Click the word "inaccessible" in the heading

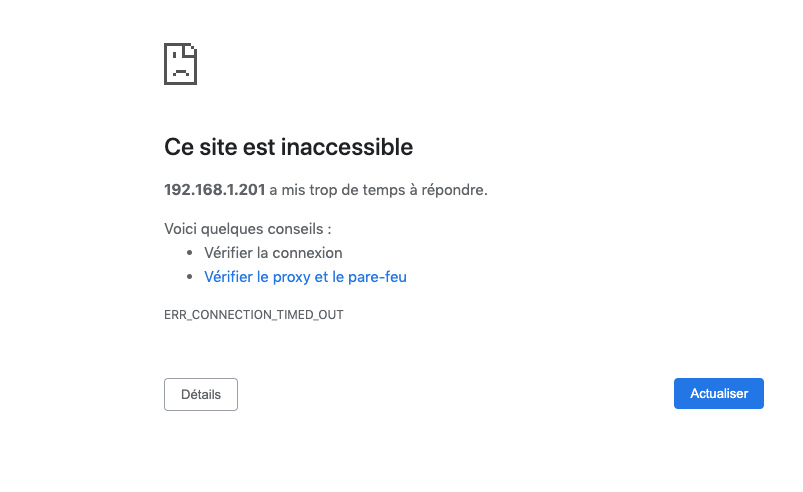coord(347,147)
